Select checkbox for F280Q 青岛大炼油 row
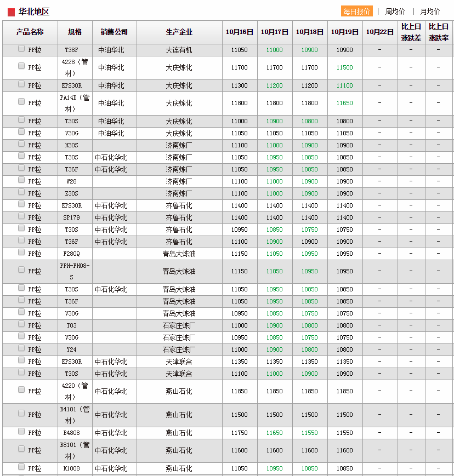Image resolution: width=454 pixels, height=476 pixels. click(21, 253)
